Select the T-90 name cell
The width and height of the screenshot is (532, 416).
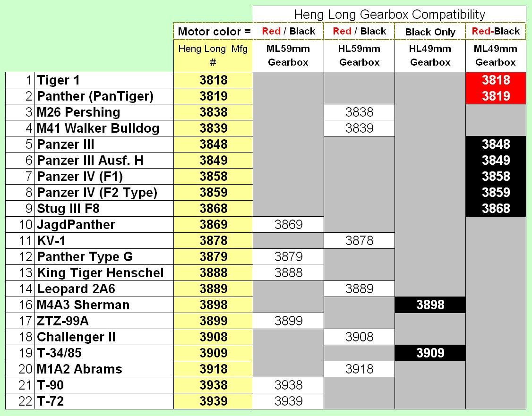point(104,385)
